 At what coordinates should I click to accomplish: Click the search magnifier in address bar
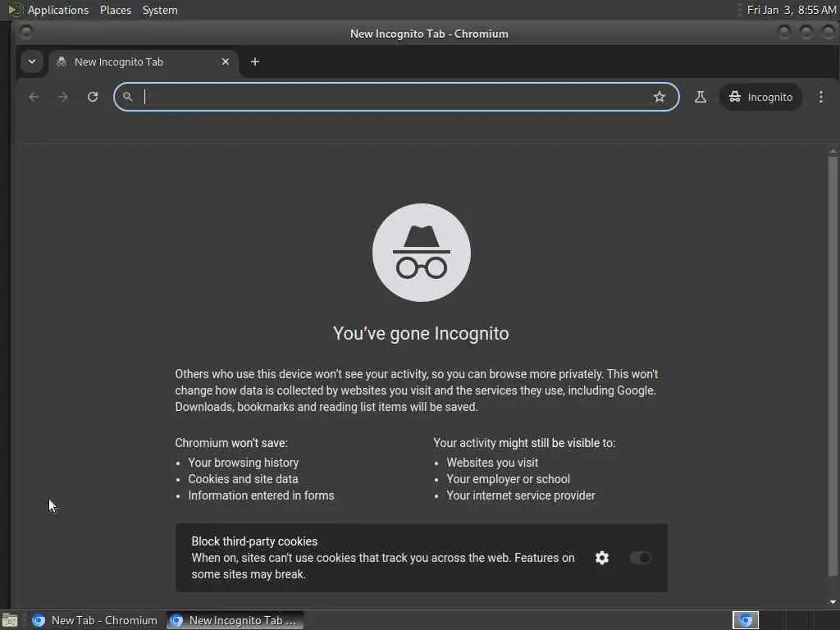[x=127, y=97]
